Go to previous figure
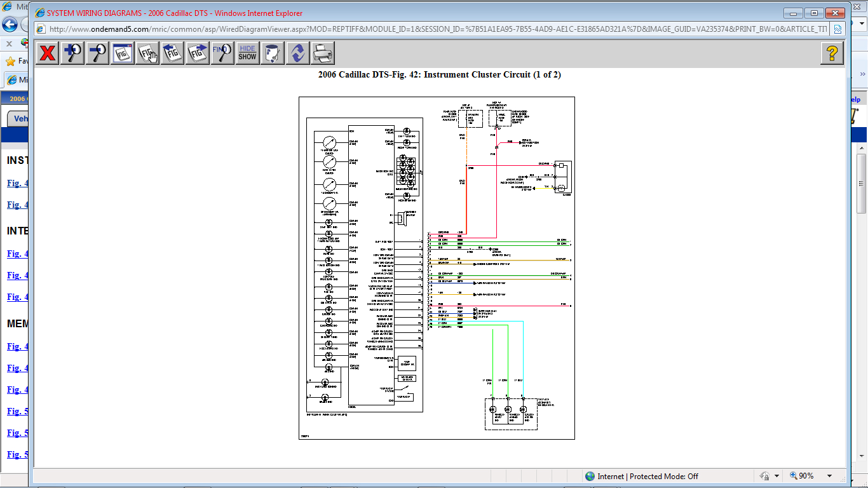 [x=172, y=53]
